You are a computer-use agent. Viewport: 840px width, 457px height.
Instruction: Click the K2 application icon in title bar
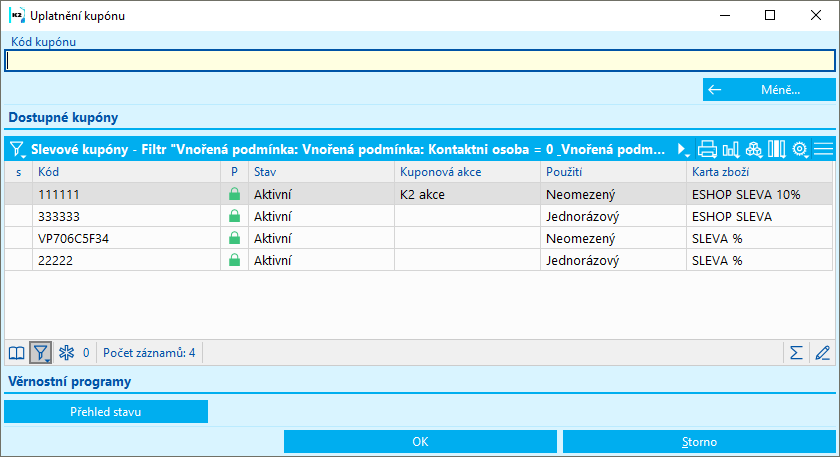pos(16,16)
